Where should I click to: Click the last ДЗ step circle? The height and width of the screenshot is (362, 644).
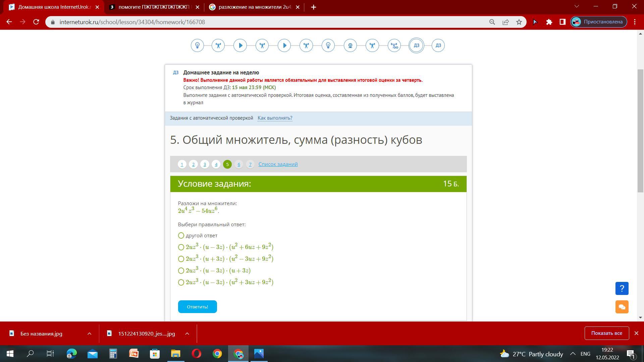coord(438,46)
